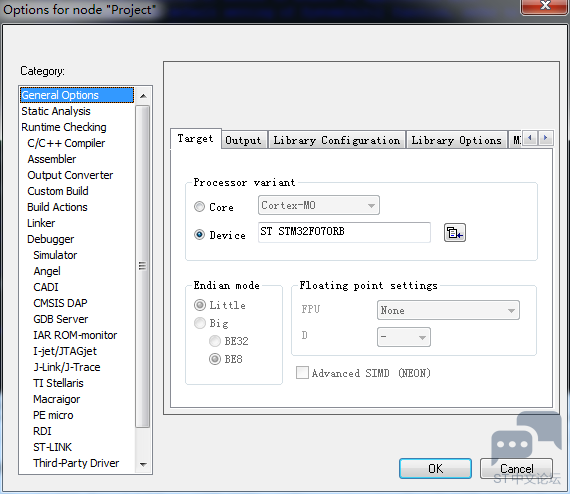570x494 pixels.
Task: Close the Options dialog window
Action: point(544,6)
